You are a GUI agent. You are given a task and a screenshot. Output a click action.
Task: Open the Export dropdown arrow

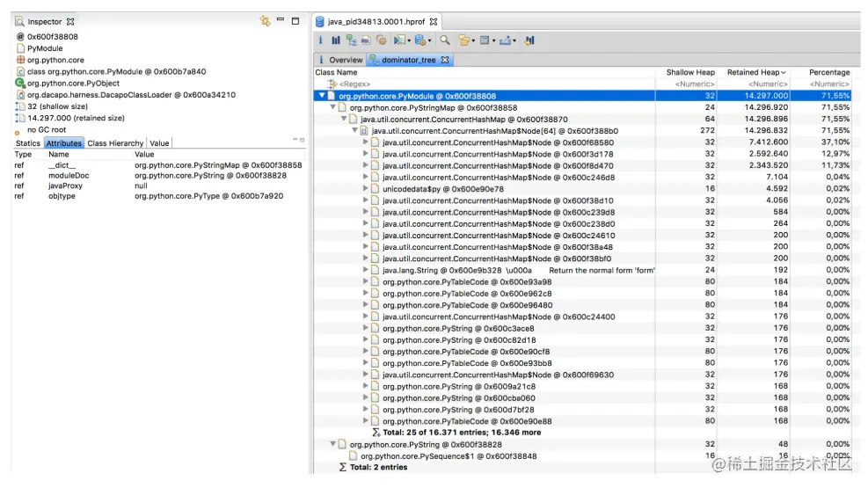pos(514,41)
